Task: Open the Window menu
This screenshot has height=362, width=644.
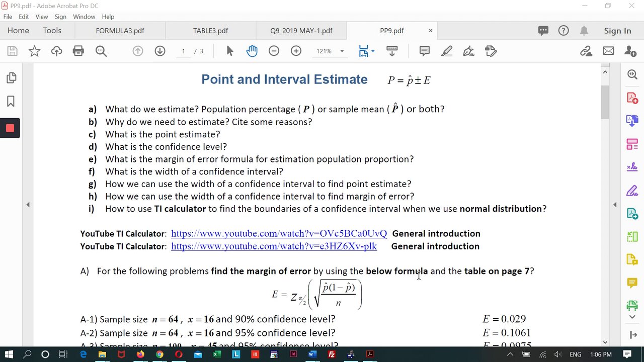Action: (x=84, y=17)
